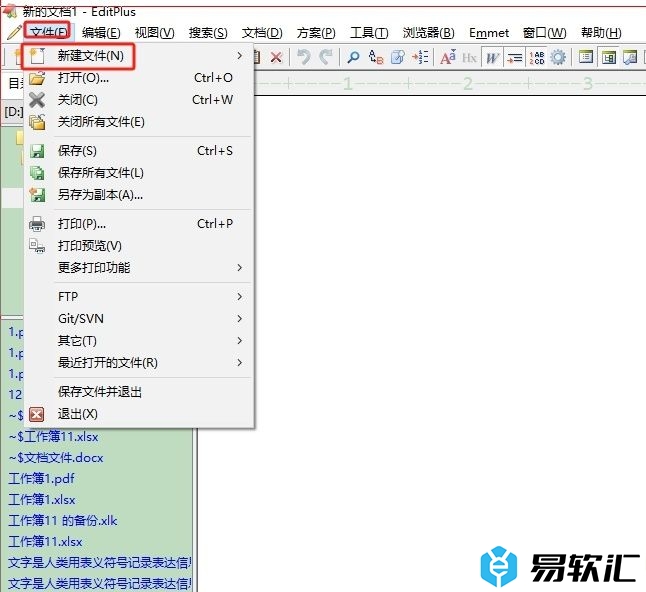This screenshot has width=646, height=592.
Task: Choose 保存文件并退出 from File menu
Action: (100, 392)
